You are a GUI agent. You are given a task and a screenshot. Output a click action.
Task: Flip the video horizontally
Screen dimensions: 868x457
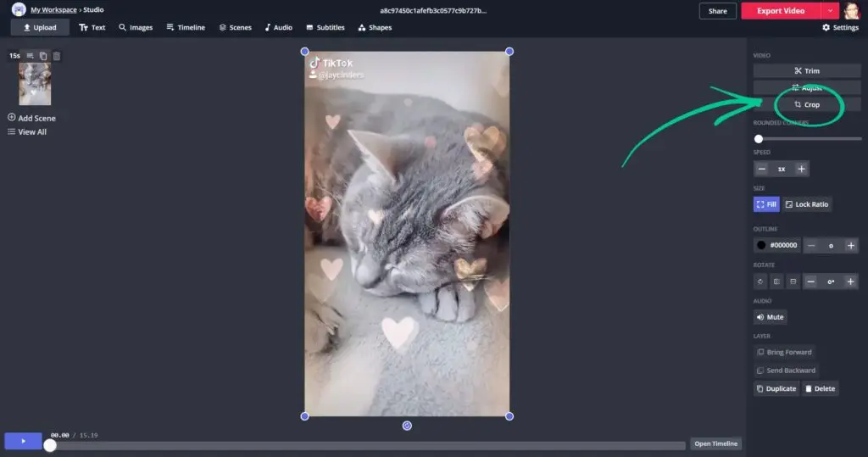click(x=776, y=281)
